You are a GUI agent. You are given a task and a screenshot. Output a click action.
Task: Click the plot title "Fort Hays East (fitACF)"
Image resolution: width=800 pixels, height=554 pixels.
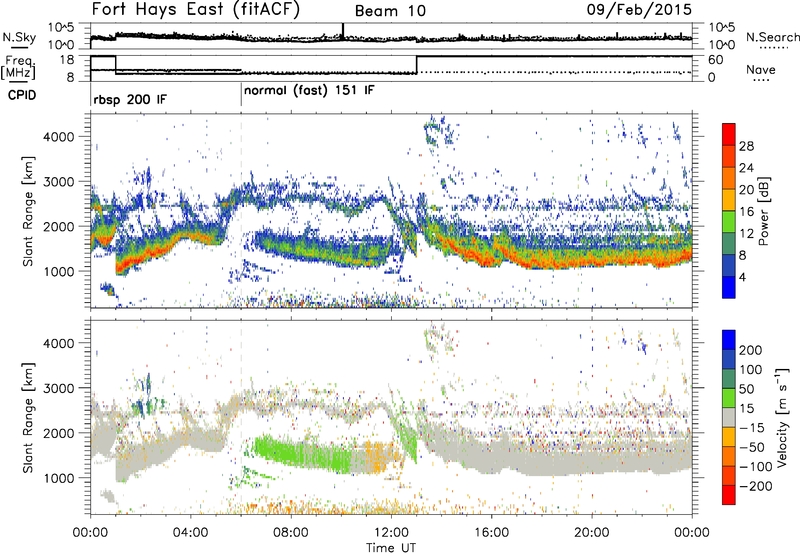[196, 10]
